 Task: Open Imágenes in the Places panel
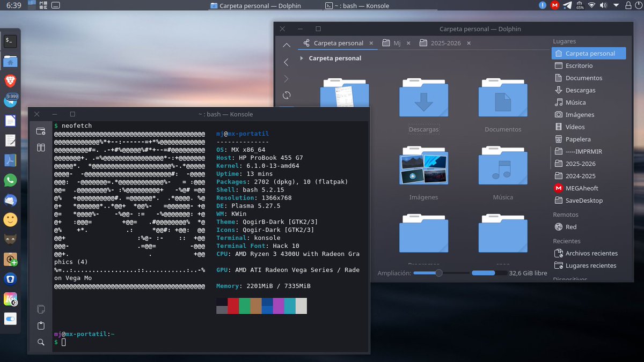589,115
